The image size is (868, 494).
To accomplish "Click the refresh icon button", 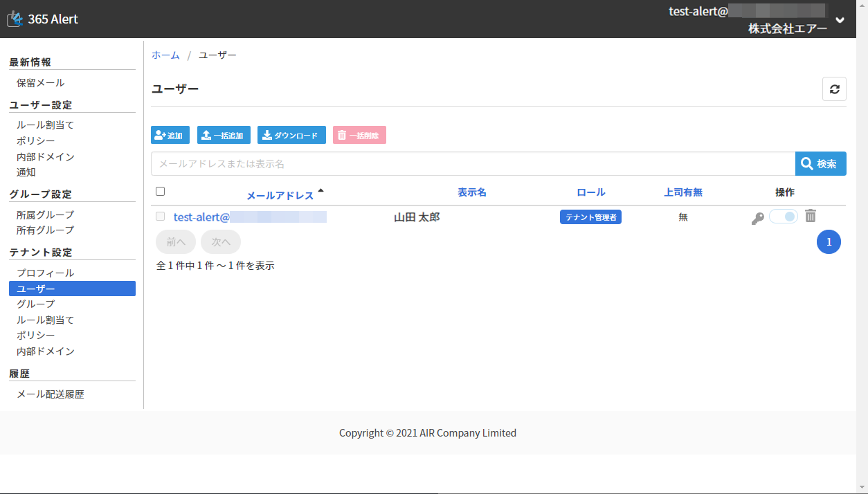I will (834, 89).
